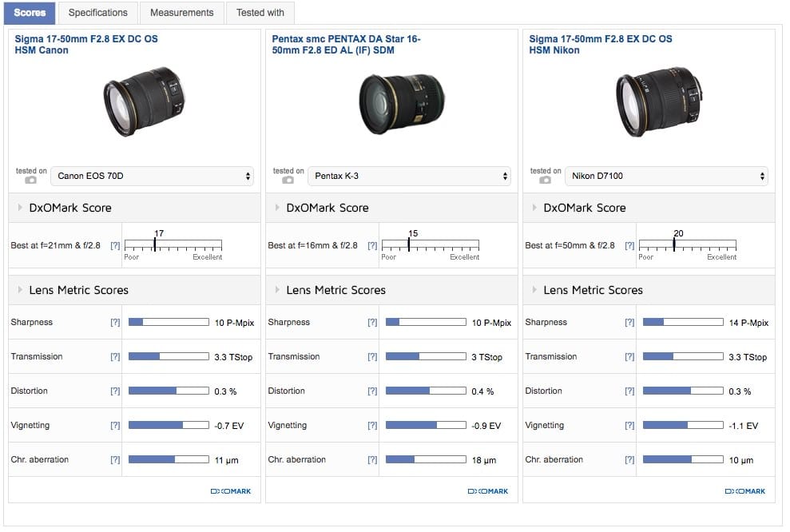
Task: Open Transmission help for Sigma Canon lens
Action: [x=115, y=357]
